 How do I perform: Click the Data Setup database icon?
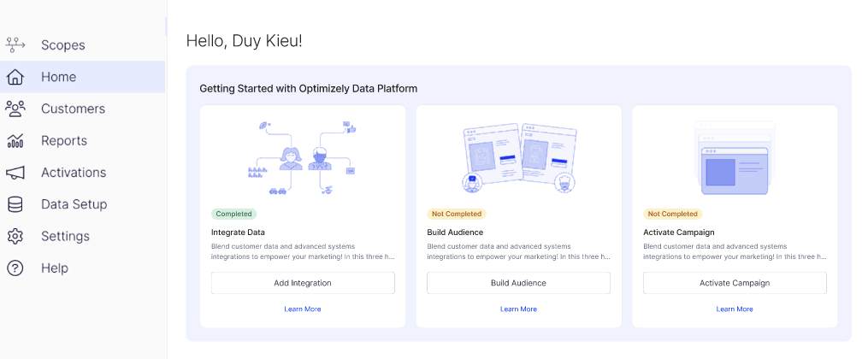(x=15, y=204)
